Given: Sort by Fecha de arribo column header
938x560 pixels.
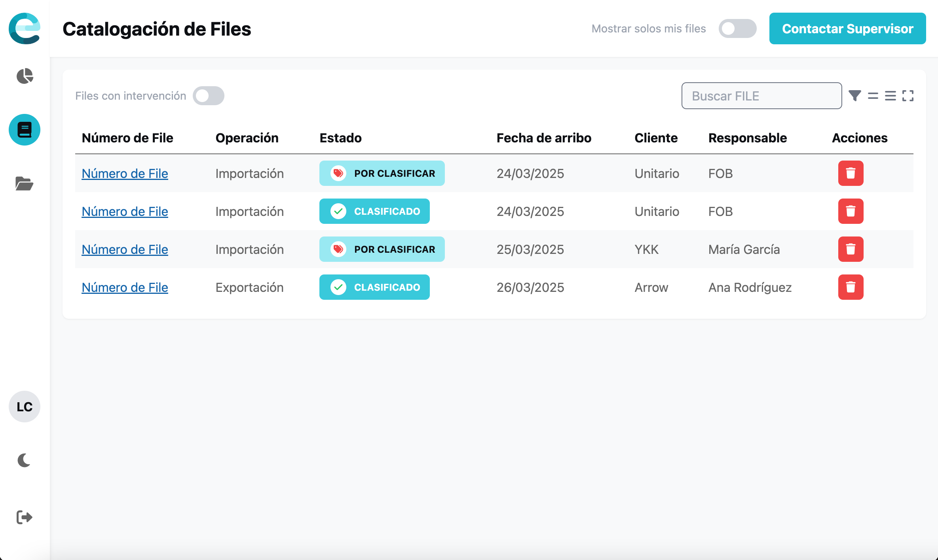Looking at the screenshot, I should coord(544,138).
